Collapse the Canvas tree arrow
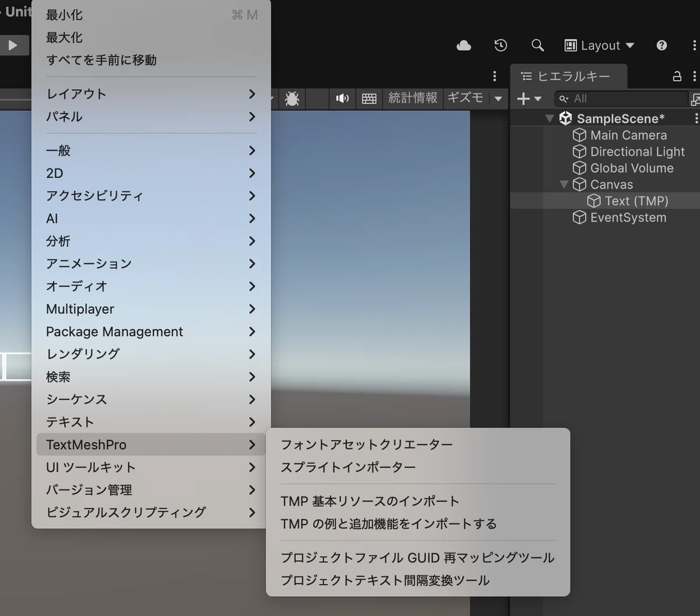700x616 pixels. (x=563, y=185)
